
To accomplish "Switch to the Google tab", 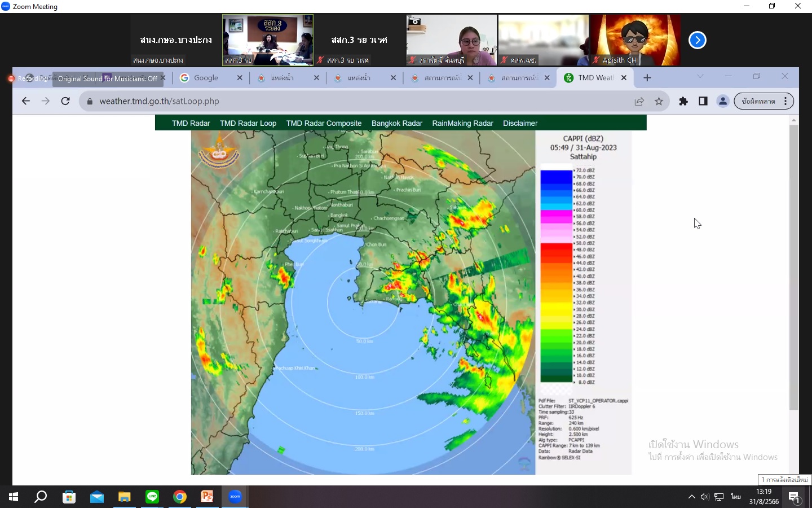I will pyautogui.click(x=206, y=78).
